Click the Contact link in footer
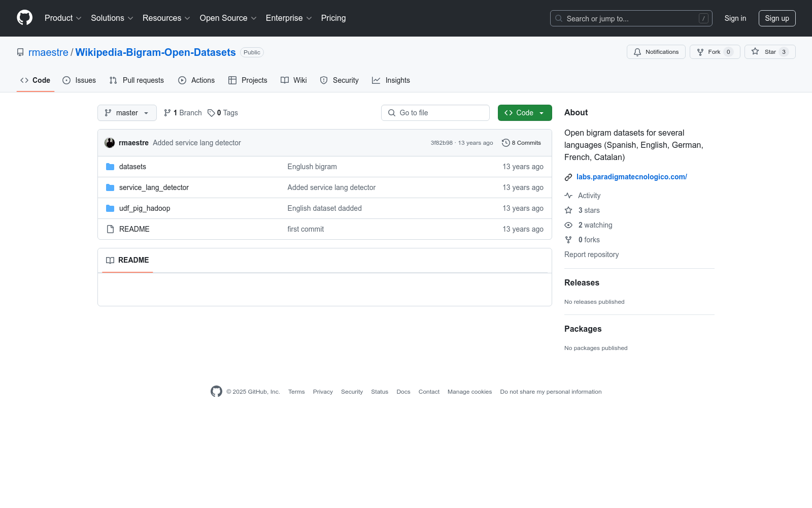This screenshot has width=812, height=508. tap(429, 392)
